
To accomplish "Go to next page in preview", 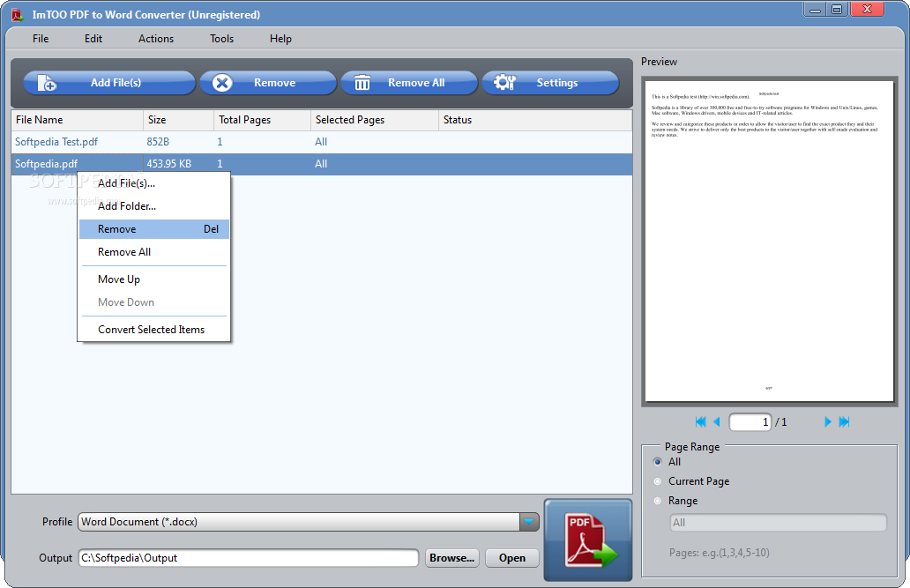I will click(x=828, y=422).
